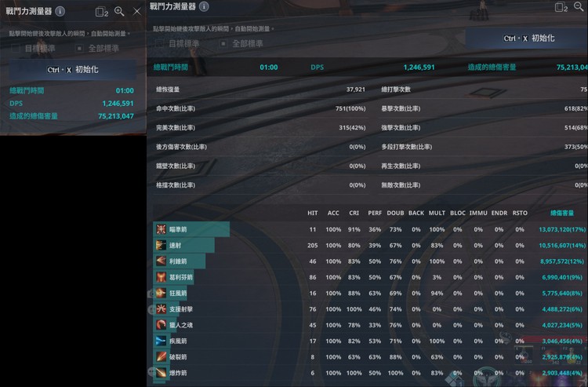The image size is (588, 387).
Task: Sort by the BLOC column header
Action: [458, 213]
